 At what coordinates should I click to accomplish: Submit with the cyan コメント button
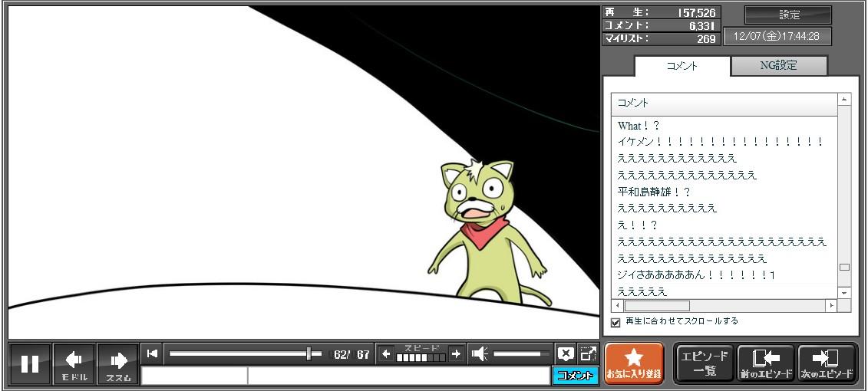click(x=575, y=375)
